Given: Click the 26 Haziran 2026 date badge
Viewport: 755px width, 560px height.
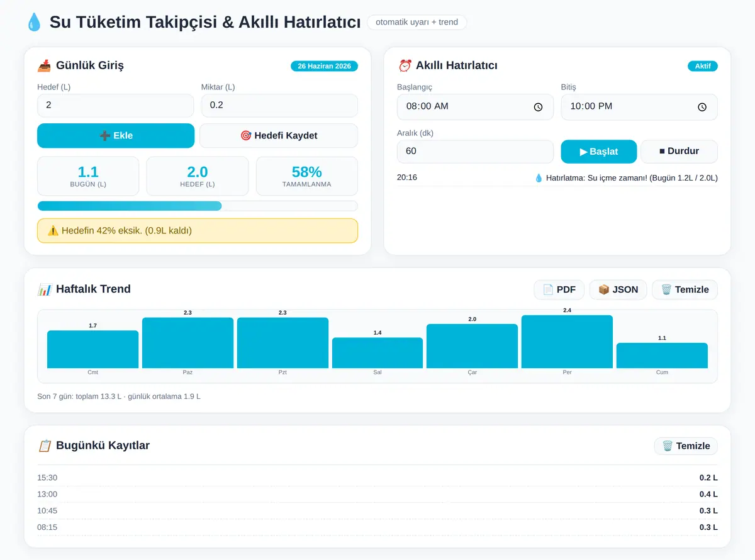Looking at the screenshot, I should coord(324,66).
